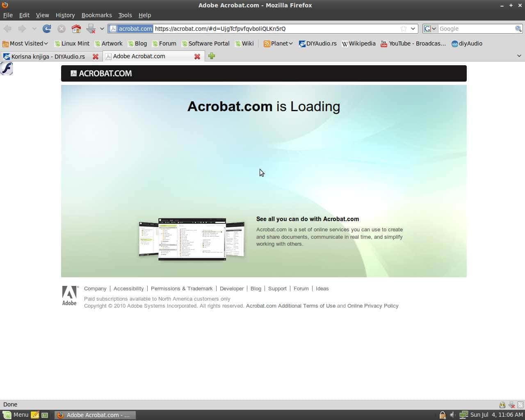
Task: Expand the Most Visited bookmarks folder
Action: point(25,43)
